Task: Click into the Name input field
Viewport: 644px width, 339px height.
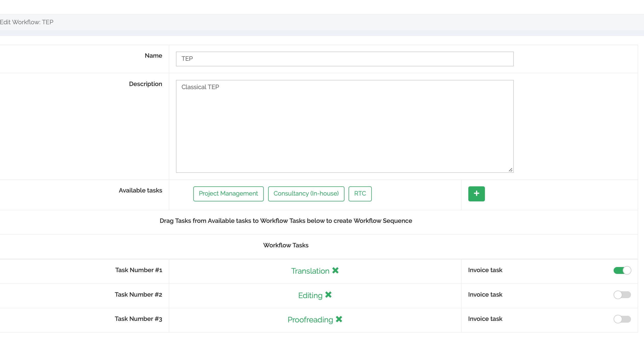Action: [344, 59]
